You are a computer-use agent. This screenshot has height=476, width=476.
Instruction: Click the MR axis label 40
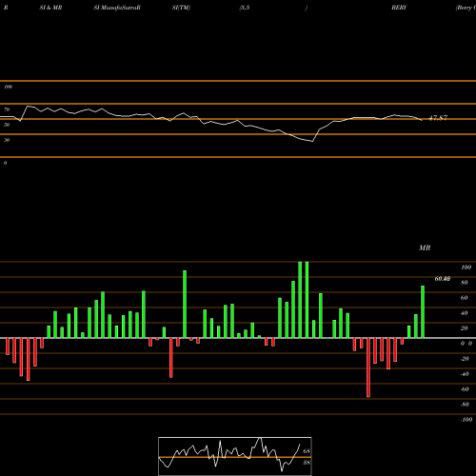tap(465, 313)
